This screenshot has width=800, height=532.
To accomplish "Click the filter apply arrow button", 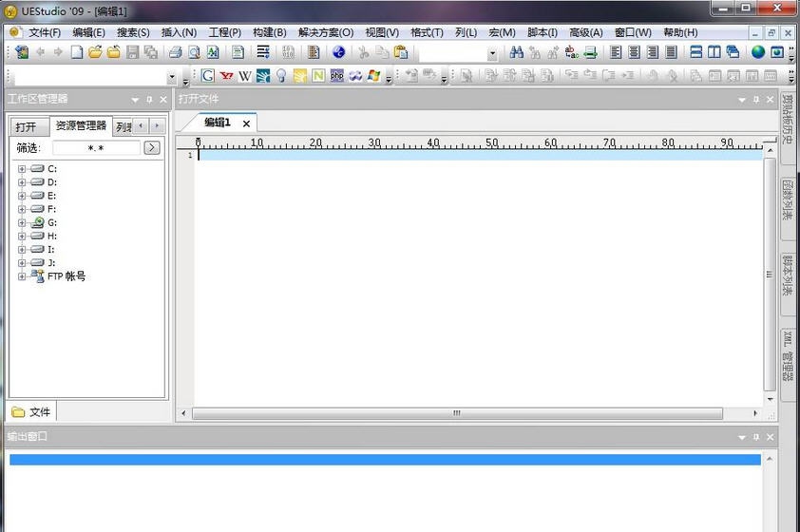I will tap(151, 148).
